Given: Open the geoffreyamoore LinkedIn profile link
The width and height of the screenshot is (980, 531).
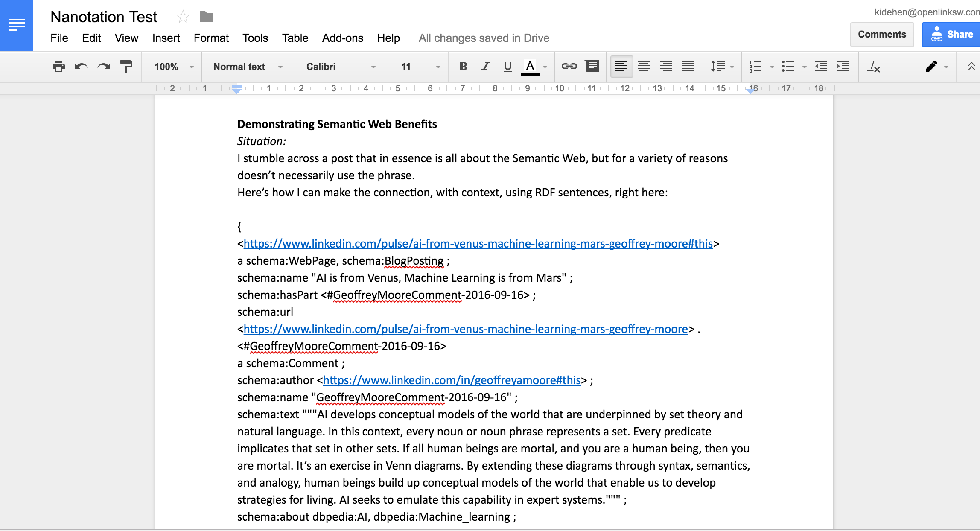Looking at the screenshot, I should (x=452, y=380).
